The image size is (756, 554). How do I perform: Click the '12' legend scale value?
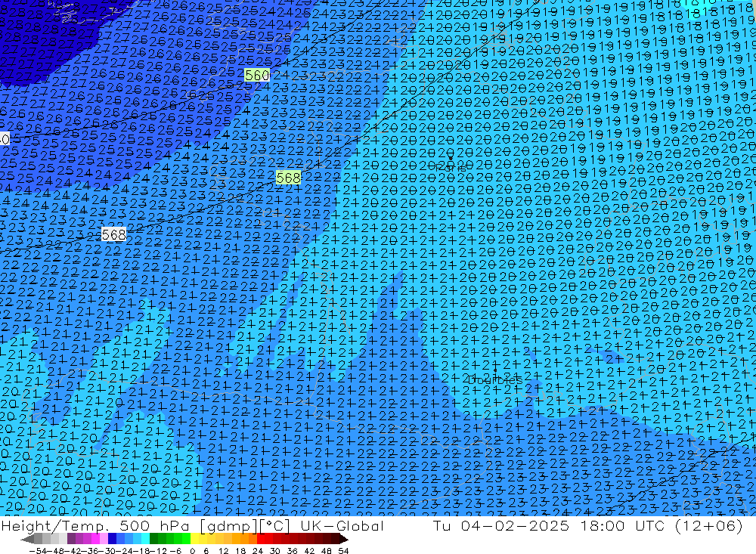coord(223,551)
